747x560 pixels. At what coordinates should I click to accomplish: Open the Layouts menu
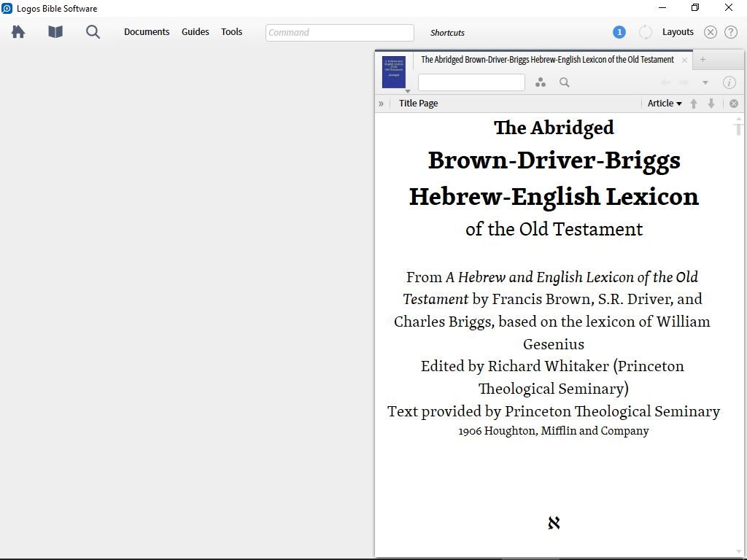click(x=678, y=32)
